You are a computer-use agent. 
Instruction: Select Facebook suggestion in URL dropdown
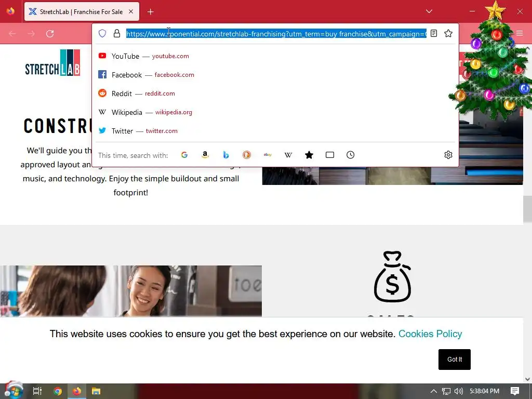(x=275, y=75)
